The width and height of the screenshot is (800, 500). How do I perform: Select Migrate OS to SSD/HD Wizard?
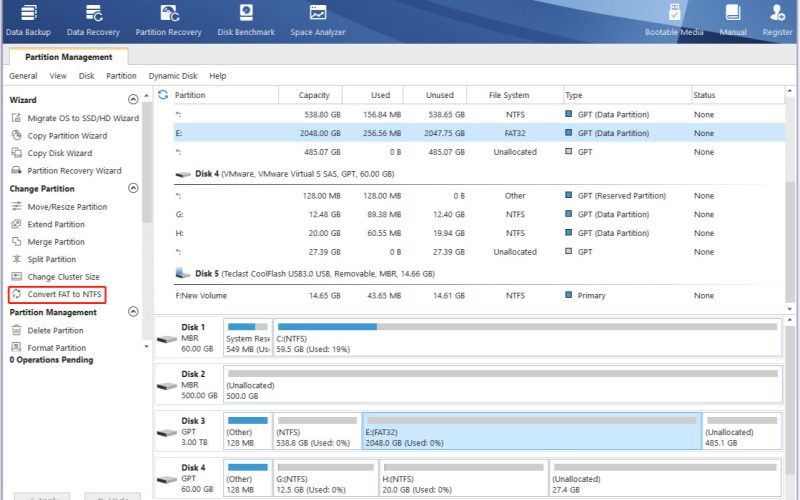point(82,118)
